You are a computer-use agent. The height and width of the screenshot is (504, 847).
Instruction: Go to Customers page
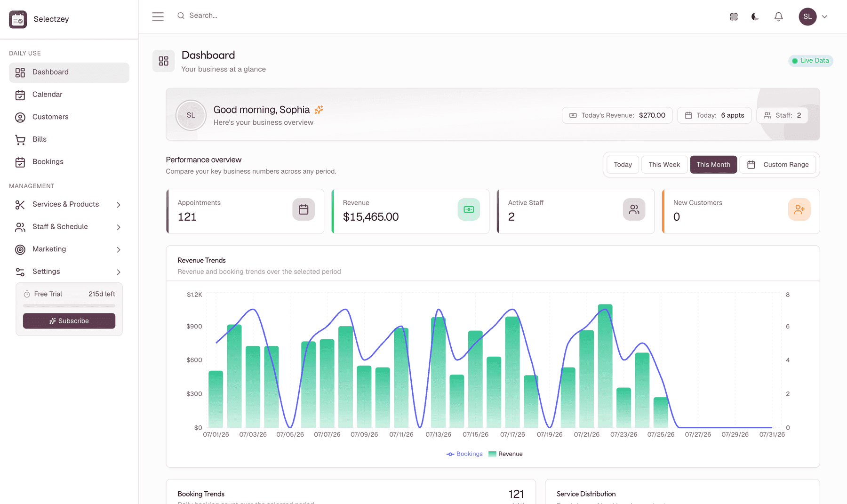(x=69, y=117)
